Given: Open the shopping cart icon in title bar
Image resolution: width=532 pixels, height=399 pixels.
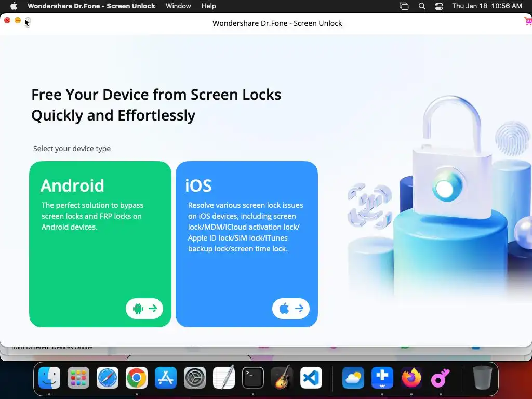Looking at the screenshot, I should click(x=528, y=21).
